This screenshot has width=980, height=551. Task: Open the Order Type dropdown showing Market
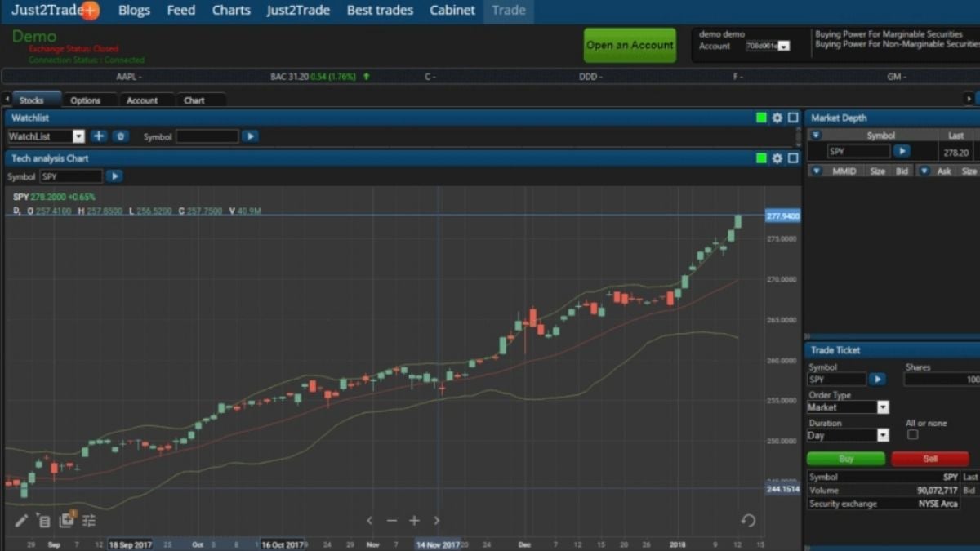[x=883, y=407]
